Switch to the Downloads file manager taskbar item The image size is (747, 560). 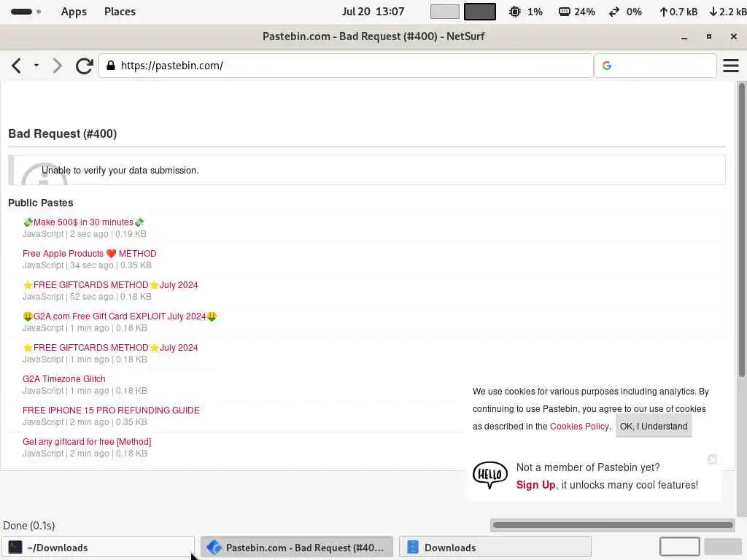pyautogui.click(x=495, y=548)
